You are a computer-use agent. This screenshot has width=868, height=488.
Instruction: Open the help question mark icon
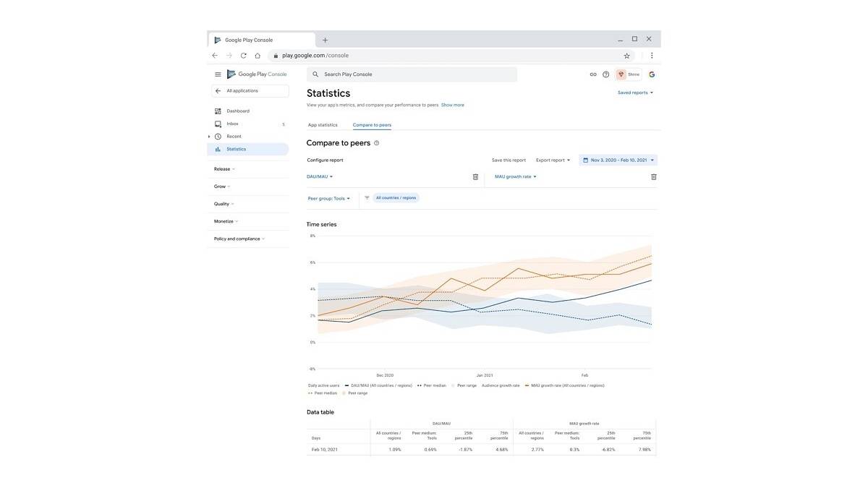pos(606,74)
